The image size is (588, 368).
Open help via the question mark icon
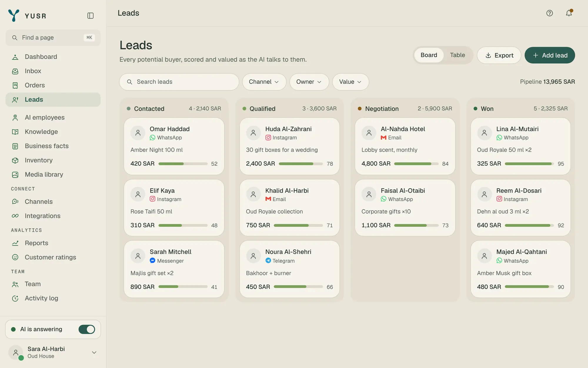tap(549, 13)
